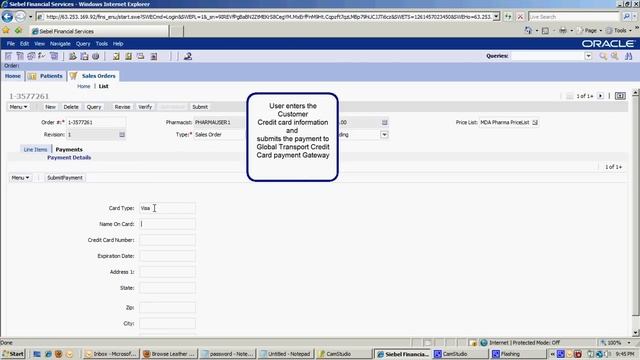
Task: Click the IE print icon
Action: coord(563,31)
